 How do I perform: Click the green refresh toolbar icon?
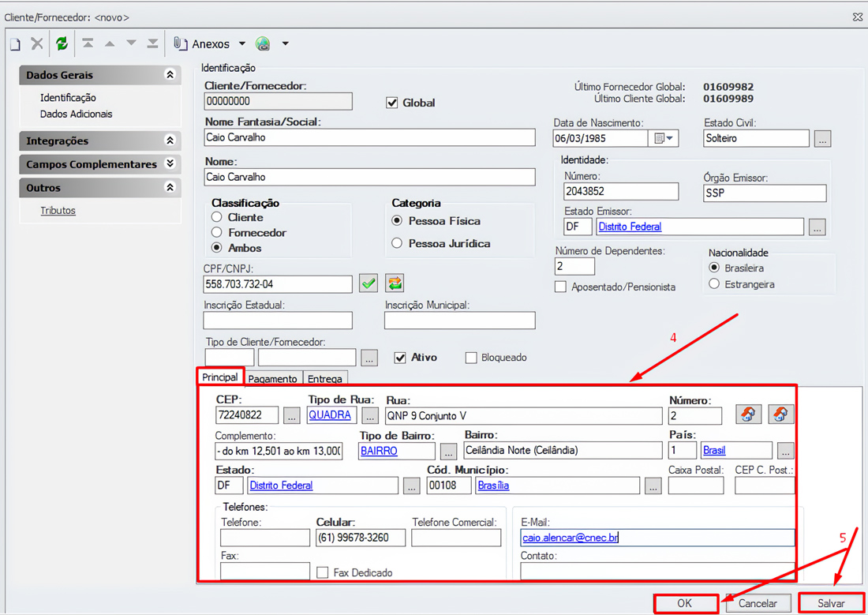coord(62,44)
